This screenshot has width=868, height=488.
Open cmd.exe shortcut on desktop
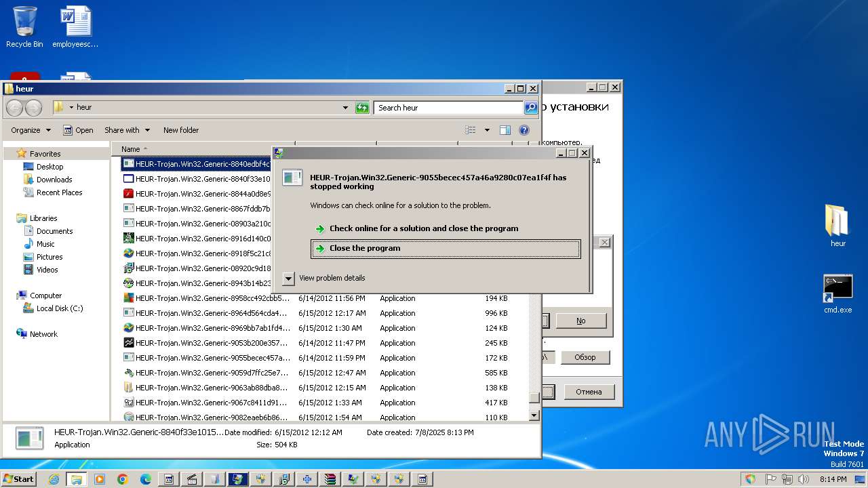(x=838, y=293)
